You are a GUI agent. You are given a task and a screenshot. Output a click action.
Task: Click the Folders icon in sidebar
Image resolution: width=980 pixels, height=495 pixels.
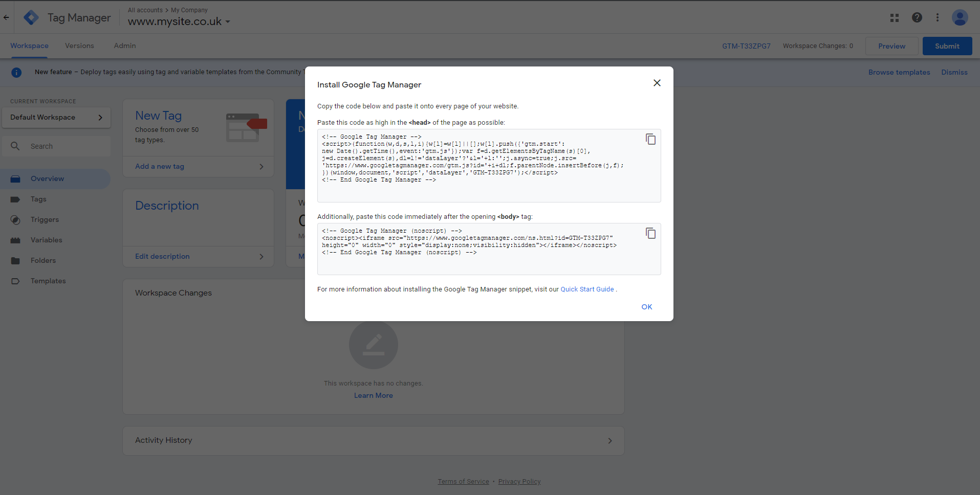[x=15, y=261]
